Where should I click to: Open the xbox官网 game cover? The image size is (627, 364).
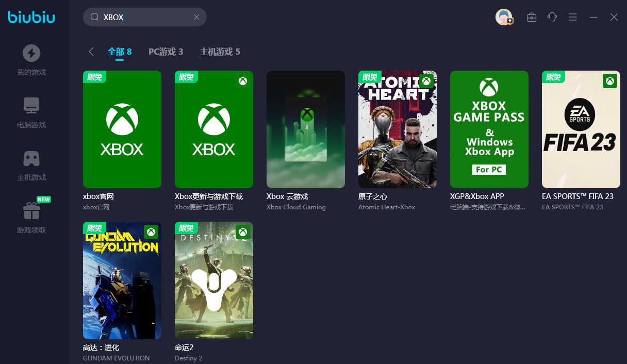[x=122, y=129]
